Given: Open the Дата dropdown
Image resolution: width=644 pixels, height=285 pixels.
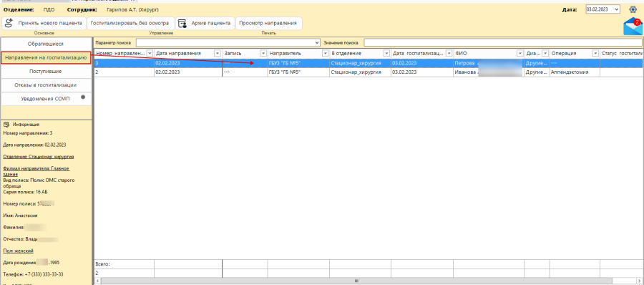Looking at the screenshot, I should (x=617, y=9).
